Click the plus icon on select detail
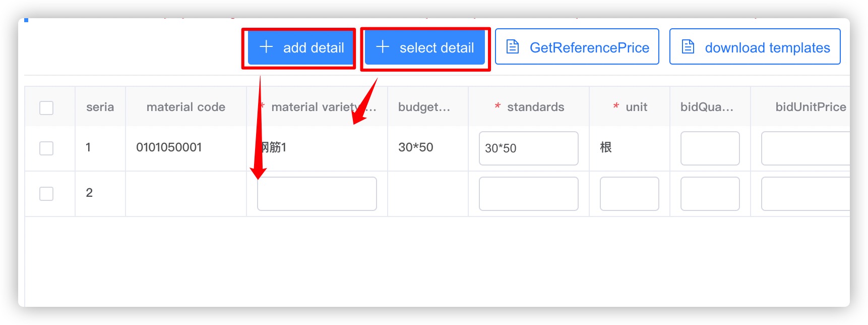 (x=383, y=46)
